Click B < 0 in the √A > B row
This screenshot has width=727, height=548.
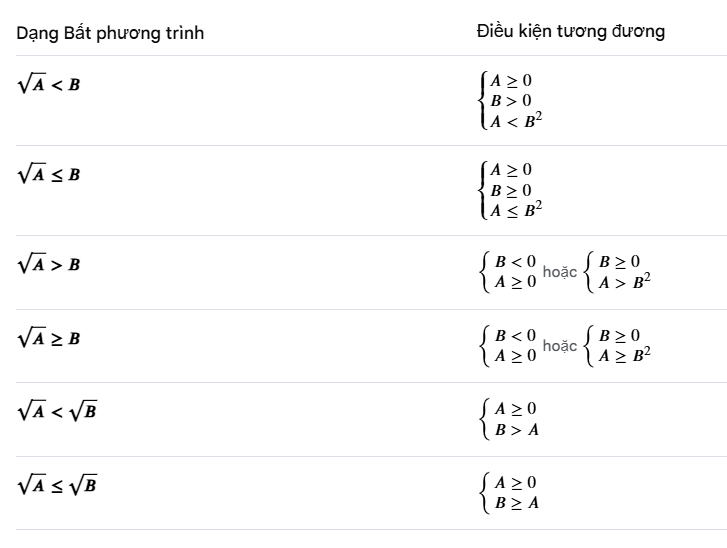[516, 262]
